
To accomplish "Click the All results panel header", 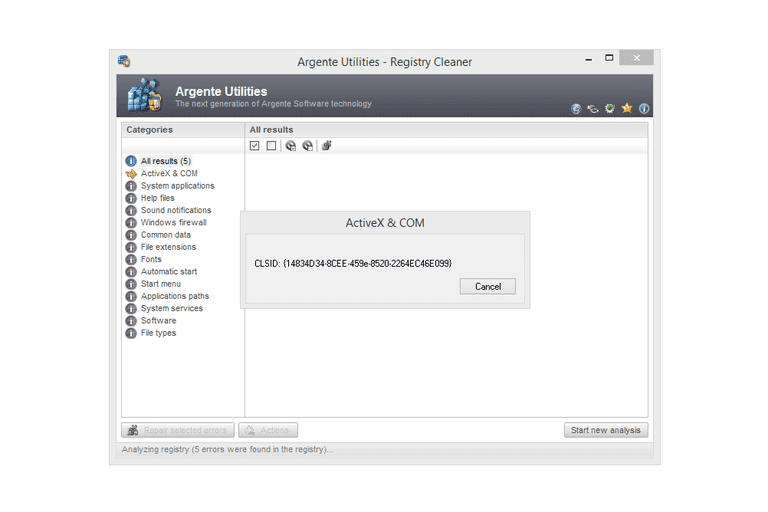I will 446,130.
